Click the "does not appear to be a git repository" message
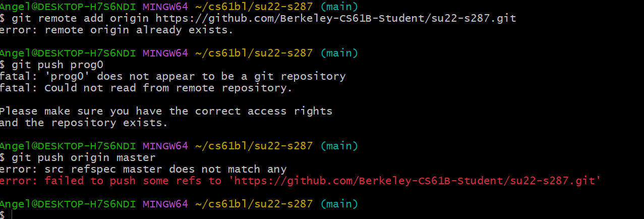The image size is (644, 219). 221,76
